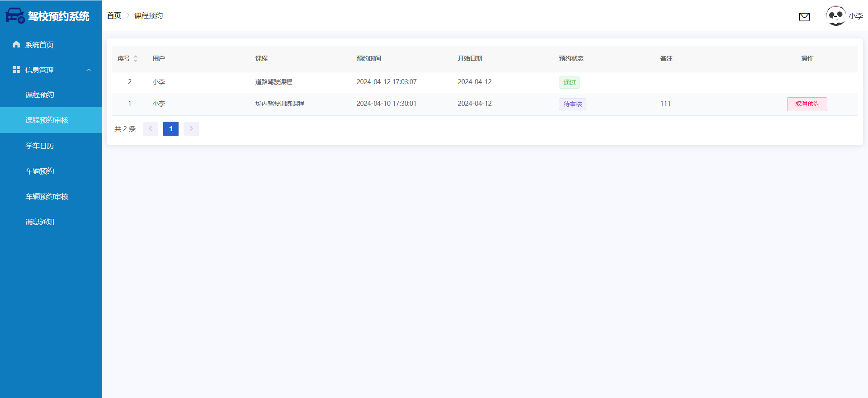The width and height of the screenshot is (868, 398).
Task: Open 消息通知 in the sidebar
Action: (x=51, y=222)
